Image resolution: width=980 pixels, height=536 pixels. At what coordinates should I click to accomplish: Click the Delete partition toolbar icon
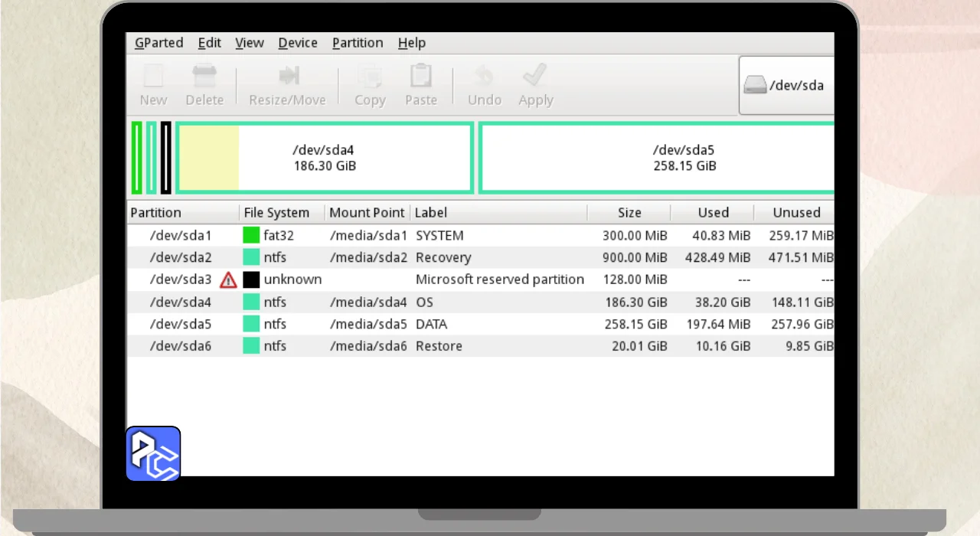204,77
